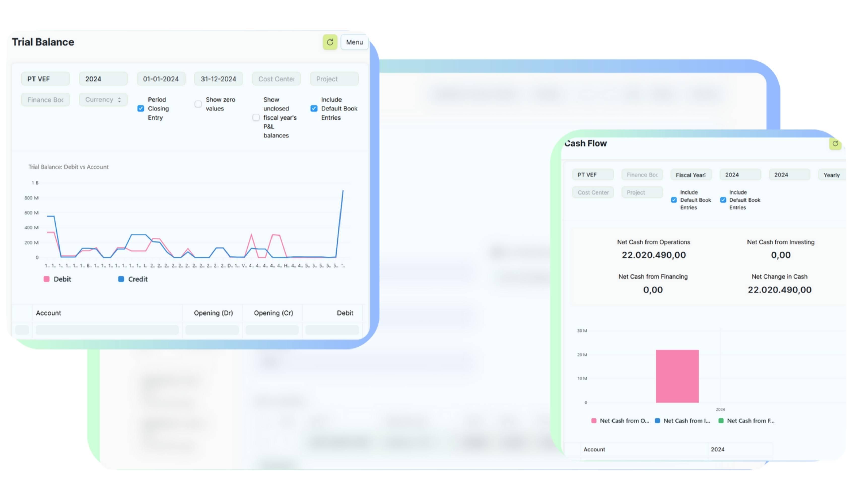Open the Menu button in Trial Balance
The width and height of the screenshot is (850, 504).
click(x=354, y=42)
